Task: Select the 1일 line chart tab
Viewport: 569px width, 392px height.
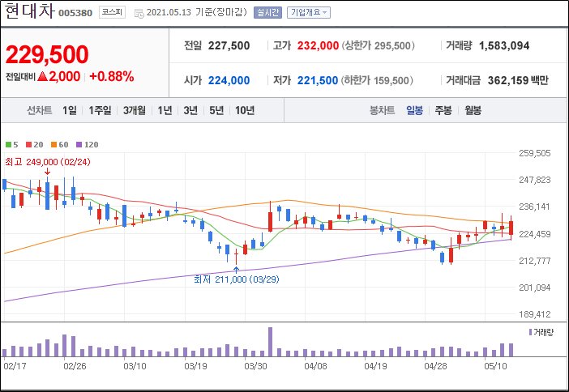Action: (70, 110)
